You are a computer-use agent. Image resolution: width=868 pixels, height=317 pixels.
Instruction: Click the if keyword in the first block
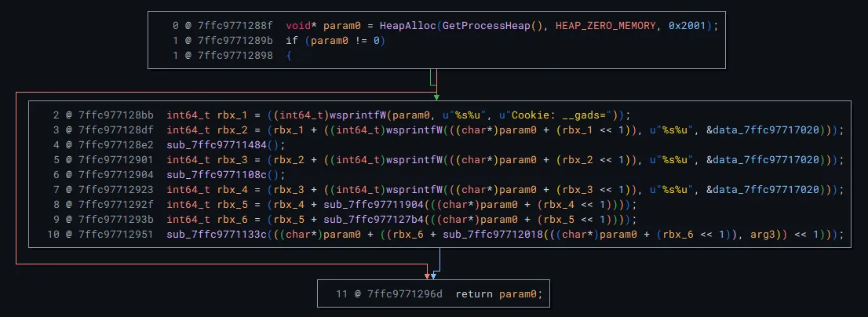291,41
